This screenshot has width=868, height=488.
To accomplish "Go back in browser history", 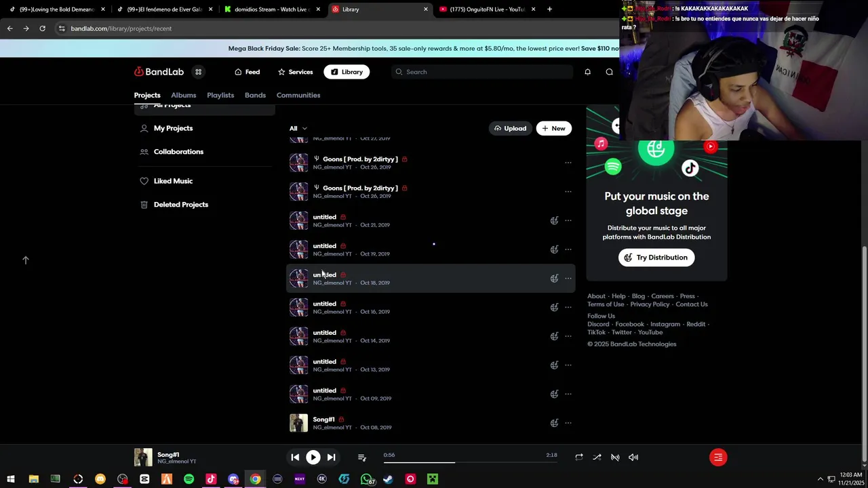I will (9, 28).
